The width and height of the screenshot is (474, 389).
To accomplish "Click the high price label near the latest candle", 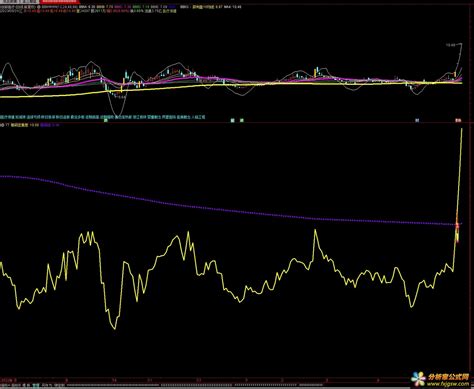I will [450, 44].
